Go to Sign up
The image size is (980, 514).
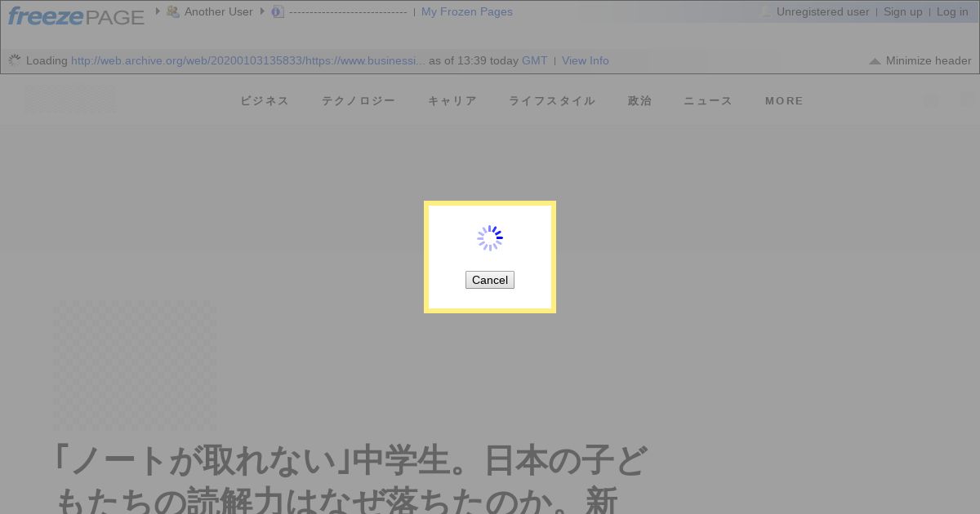903,11
